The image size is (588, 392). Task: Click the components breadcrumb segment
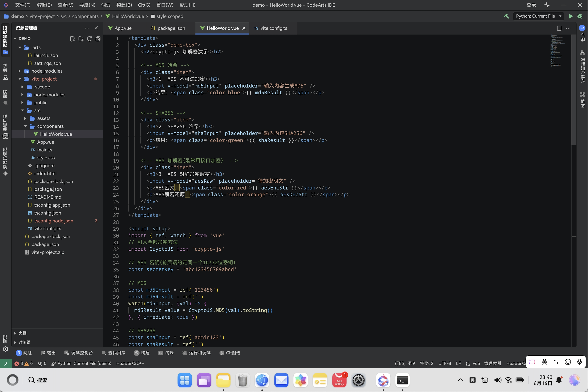[x=85, y=16]
